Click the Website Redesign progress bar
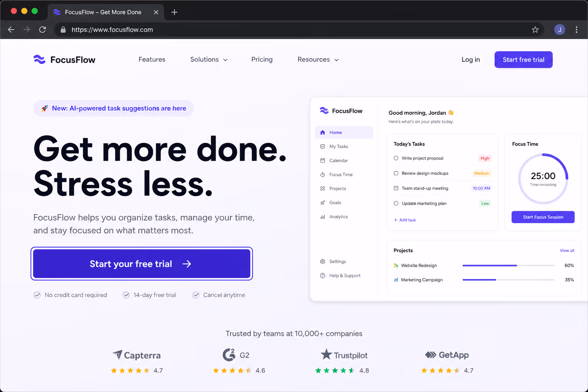The width and height of the screenshot is (588, 392). [x=508, y=265]
